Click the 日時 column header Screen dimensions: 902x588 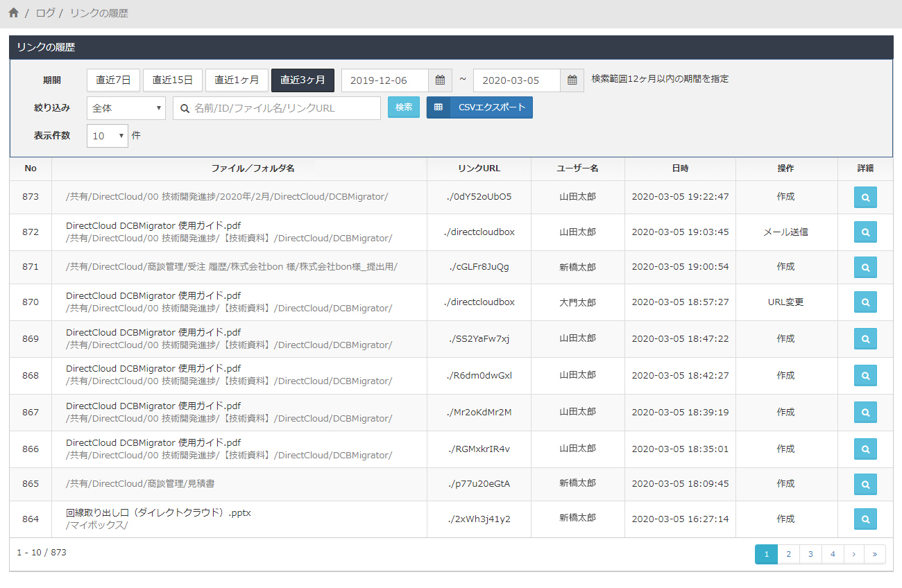pyautogui.click(x=680, y=168)
